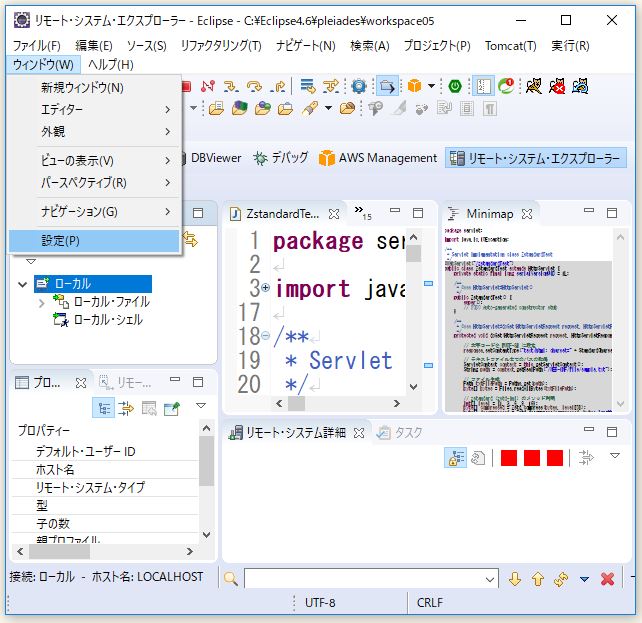Click the open-file folder with document icon
The width and height of the screenshot is (642, 623).
(x=216, y=108)
